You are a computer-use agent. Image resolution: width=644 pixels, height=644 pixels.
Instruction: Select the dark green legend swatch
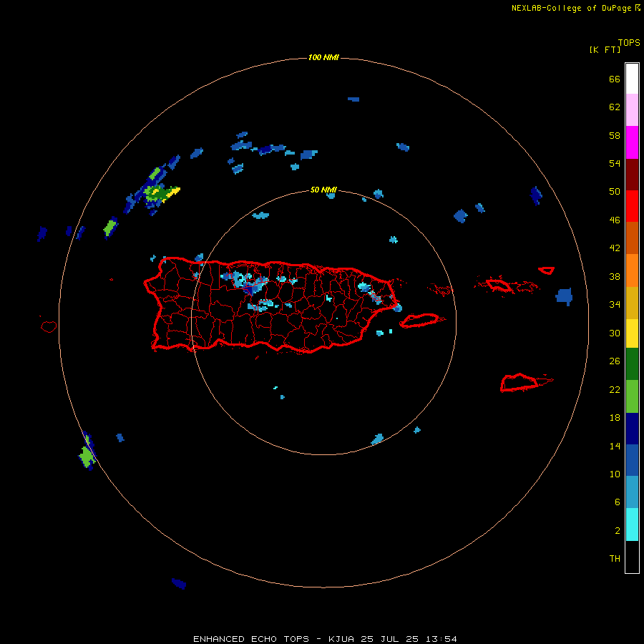632,364
